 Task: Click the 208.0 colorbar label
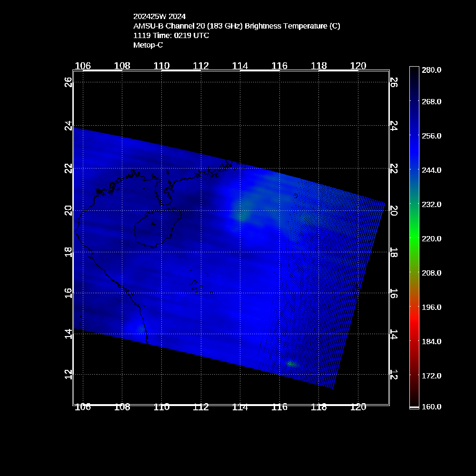pos(431,273)
